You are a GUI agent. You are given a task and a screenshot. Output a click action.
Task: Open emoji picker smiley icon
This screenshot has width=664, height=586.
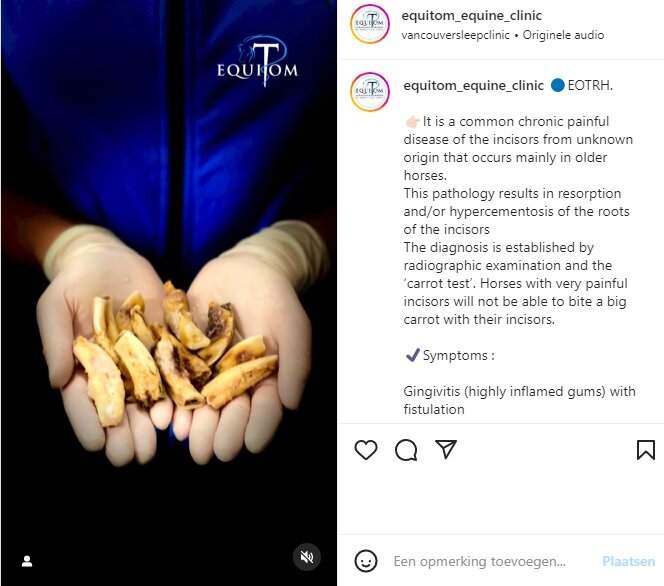pos(366,561)
